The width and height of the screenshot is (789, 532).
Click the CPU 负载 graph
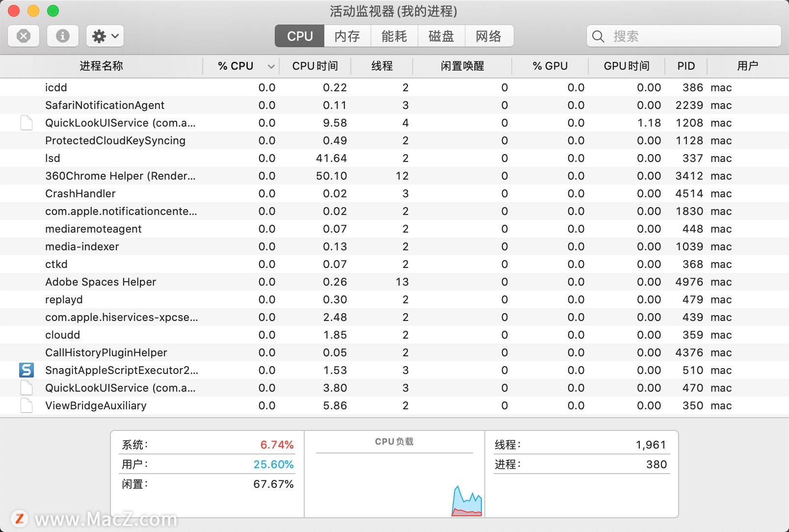click(394, 484)
